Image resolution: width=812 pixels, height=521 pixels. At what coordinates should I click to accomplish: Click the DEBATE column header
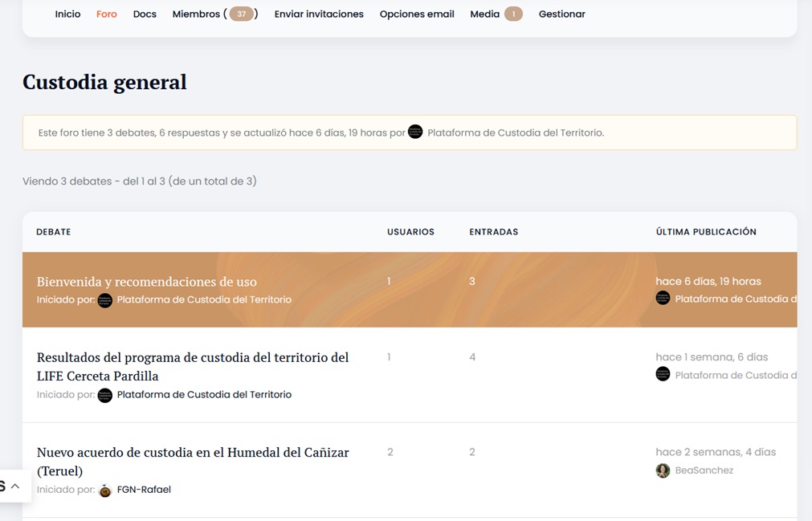(53, 232)
